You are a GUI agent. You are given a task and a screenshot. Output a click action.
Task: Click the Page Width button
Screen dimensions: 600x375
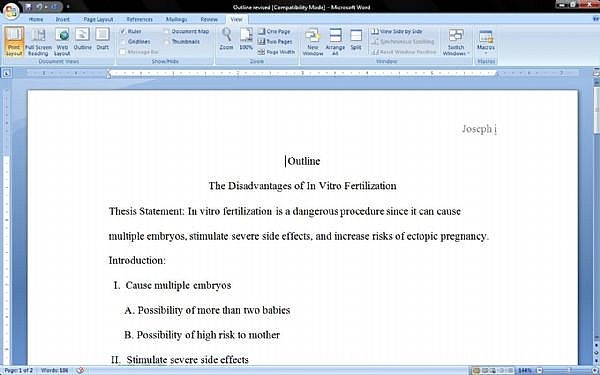(x=276, y=52)
